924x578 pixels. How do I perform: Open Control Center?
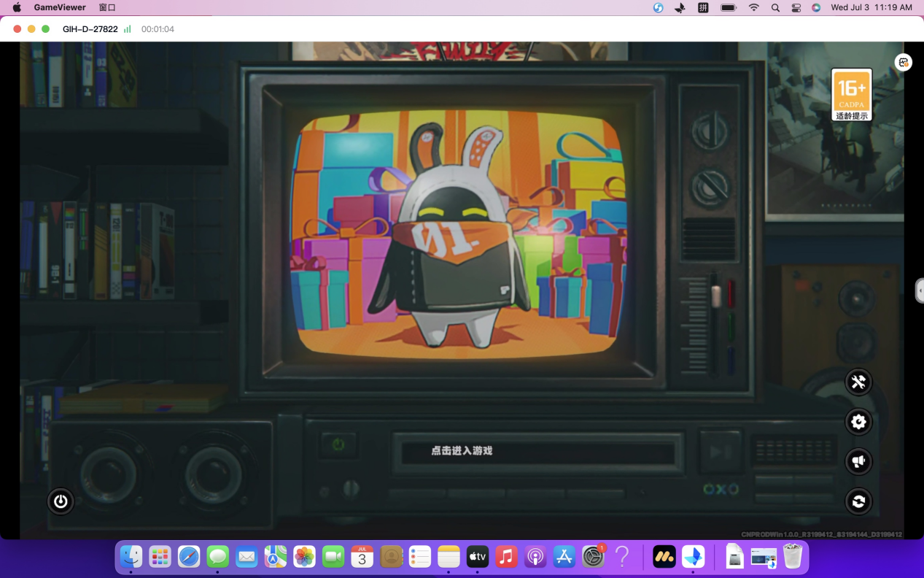[x=796, y=7]
